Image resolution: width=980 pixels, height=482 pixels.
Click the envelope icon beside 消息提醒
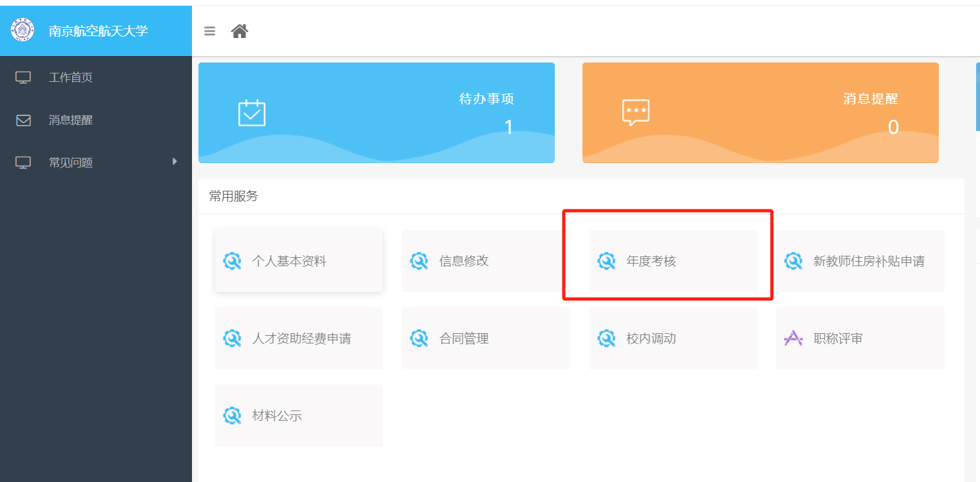click(x=23, y=120)
